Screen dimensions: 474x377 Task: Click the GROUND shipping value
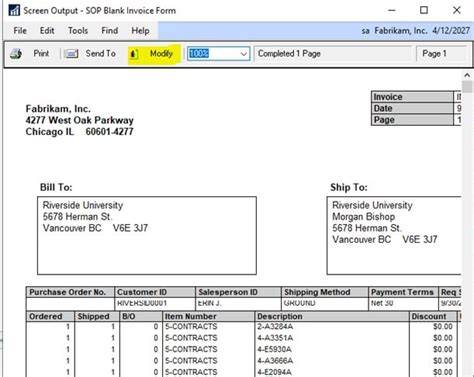(x=299, y=303)
